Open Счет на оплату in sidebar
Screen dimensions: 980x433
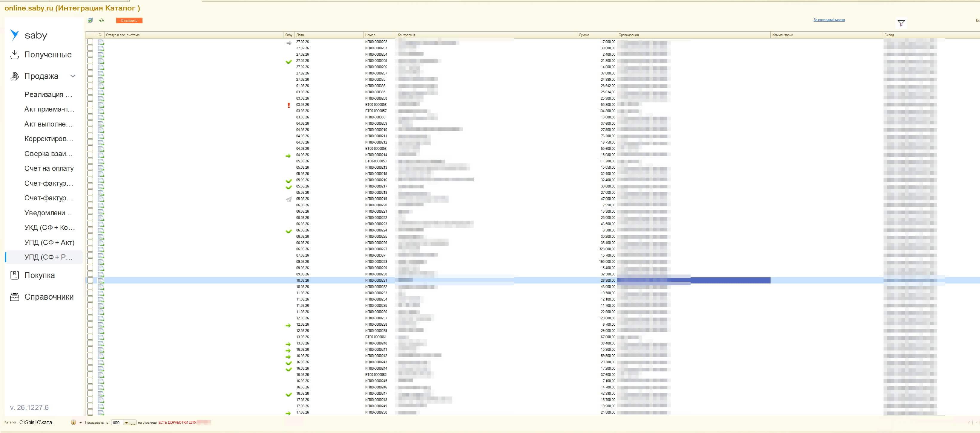click(49, 168)
